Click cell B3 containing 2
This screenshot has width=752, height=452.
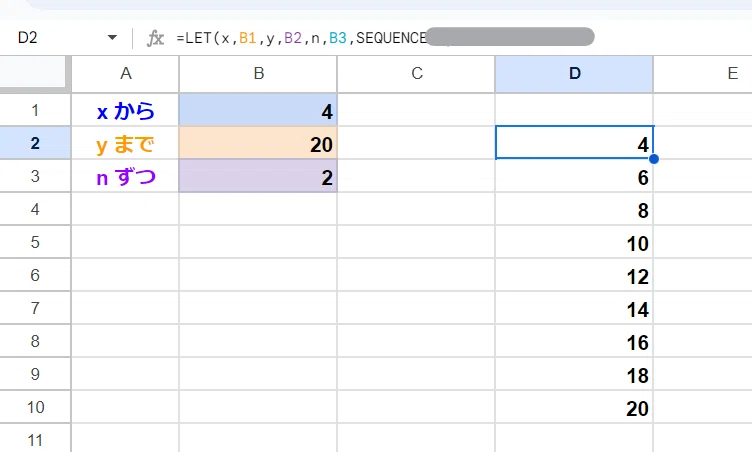click(x=258, y=176)
